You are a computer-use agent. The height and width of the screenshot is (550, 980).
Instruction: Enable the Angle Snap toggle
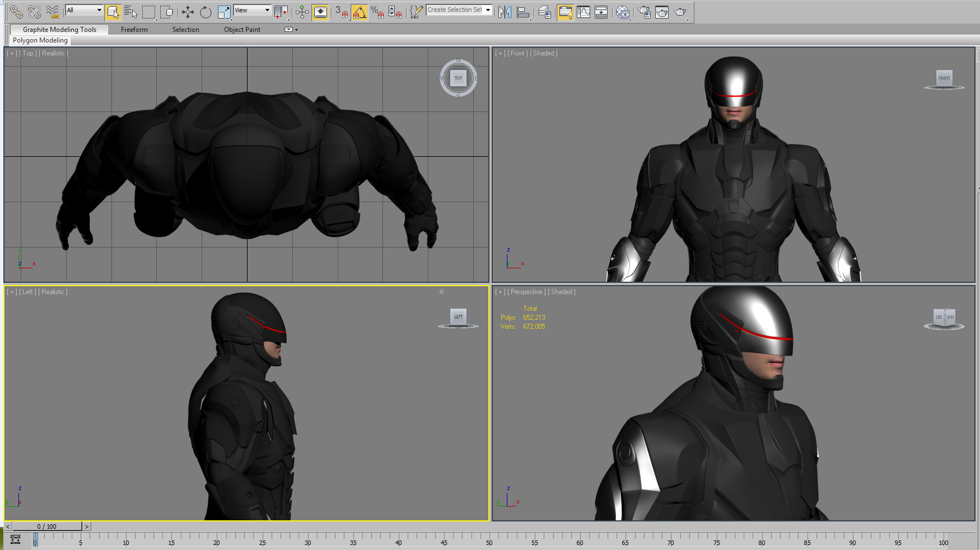point(360,12)
